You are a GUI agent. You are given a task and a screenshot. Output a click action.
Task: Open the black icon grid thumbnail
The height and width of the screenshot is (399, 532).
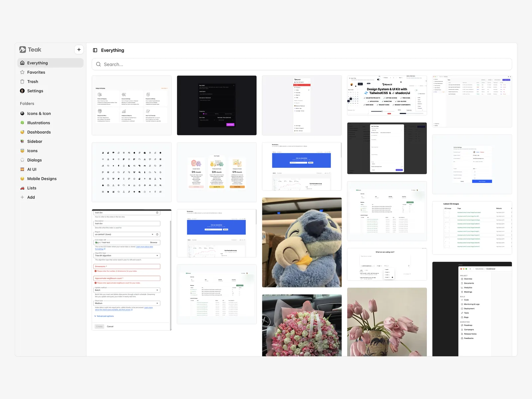pos(131,172)
